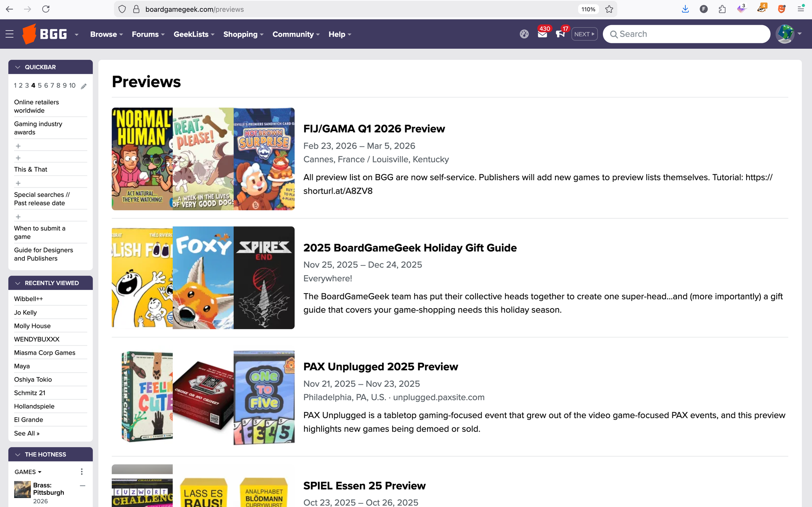Remove Brass: Pittsburgh via the minus icon
The height and width of the screenshot is (507, 812).
tap(83, 485)
